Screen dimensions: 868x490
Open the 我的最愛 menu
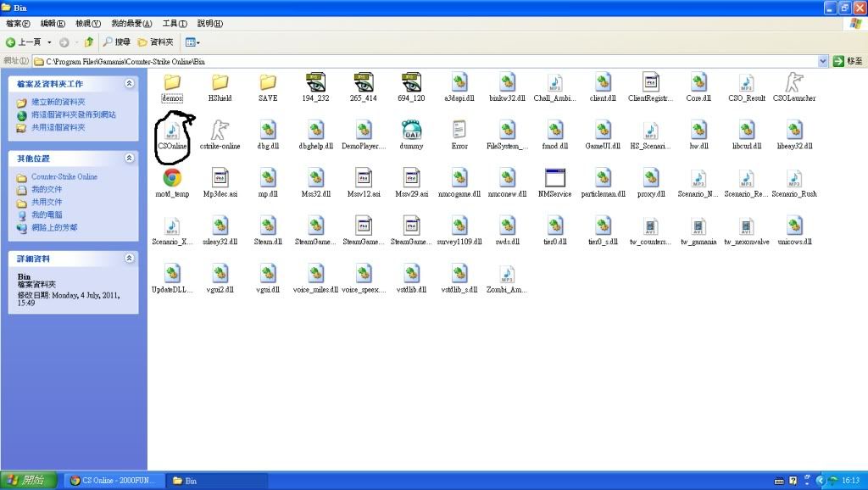click(131, 23)
